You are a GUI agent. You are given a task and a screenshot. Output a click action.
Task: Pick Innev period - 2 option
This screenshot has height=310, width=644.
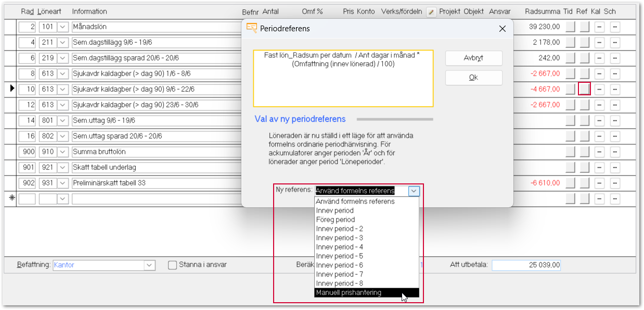(366, 229)
